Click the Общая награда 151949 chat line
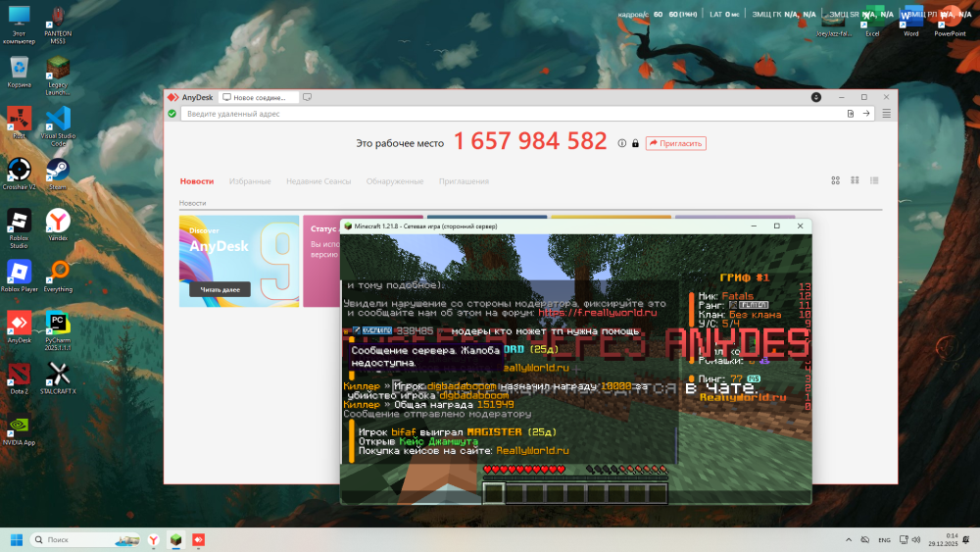The image size is (980, 552). [x=429, y=405]
